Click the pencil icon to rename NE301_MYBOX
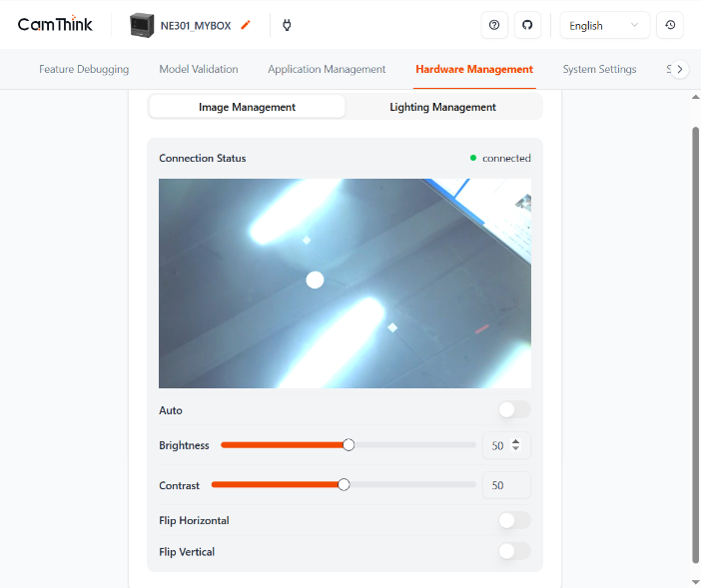Image resolution: width=701 pixels, height=588 pixels. [246, 25]
